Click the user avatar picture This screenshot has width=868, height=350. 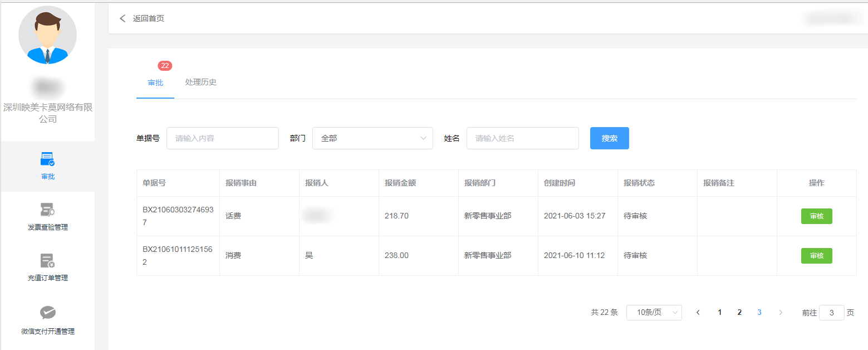tap(48, 35)
